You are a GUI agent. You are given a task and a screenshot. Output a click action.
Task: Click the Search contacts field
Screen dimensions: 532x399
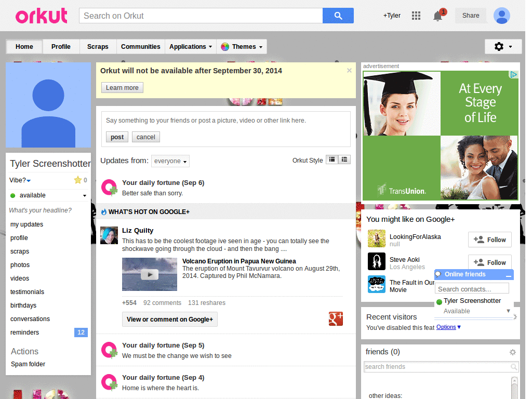click(472, 289)
